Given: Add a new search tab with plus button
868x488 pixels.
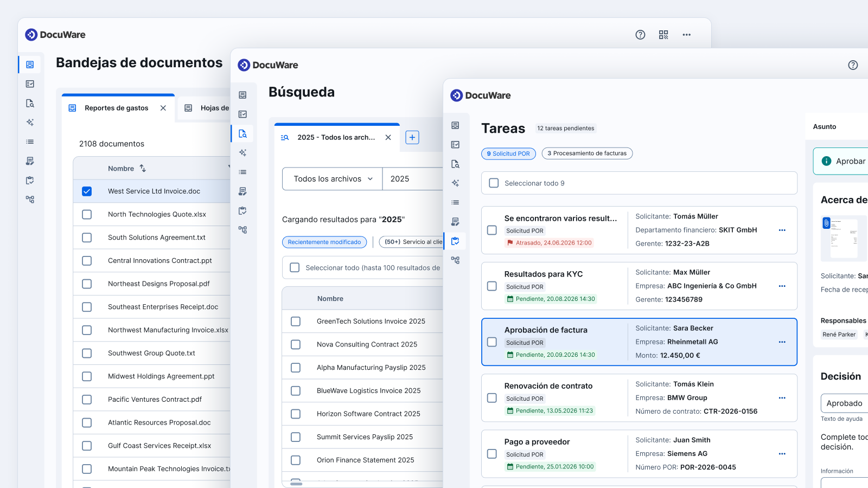Looking at the screenshot, I should [x=412, y=138].
